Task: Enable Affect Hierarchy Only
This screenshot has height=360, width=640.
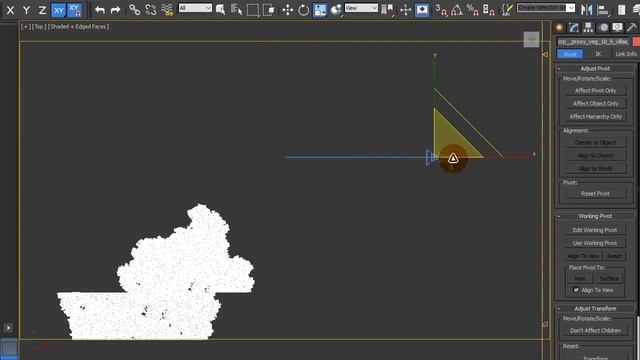Action: 596,117
